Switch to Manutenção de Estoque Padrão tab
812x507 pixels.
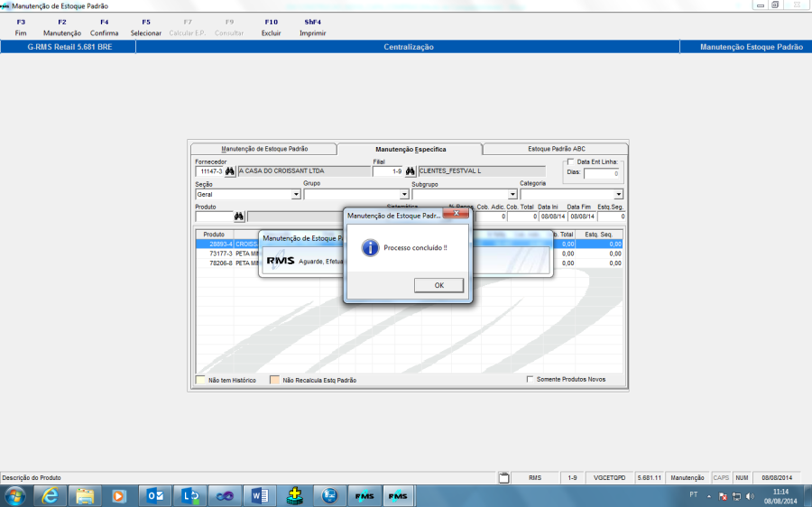click(264, 149)
